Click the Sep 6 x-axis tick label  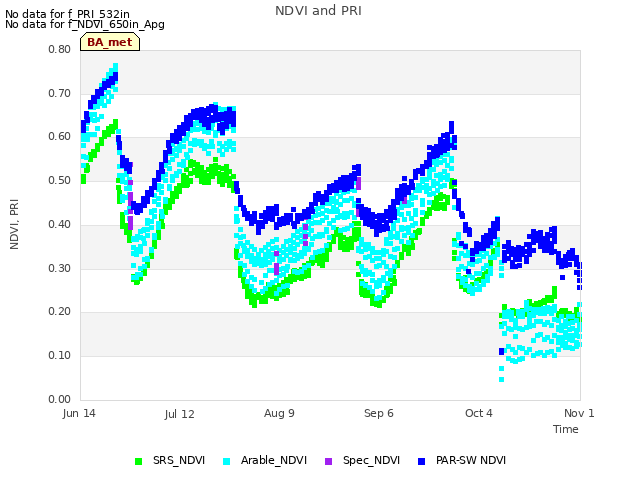coord(379,413)
